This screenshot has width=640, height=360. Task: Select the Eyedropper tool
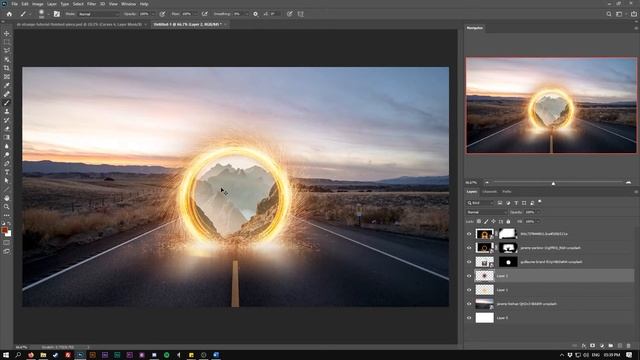tap(7, 85)
